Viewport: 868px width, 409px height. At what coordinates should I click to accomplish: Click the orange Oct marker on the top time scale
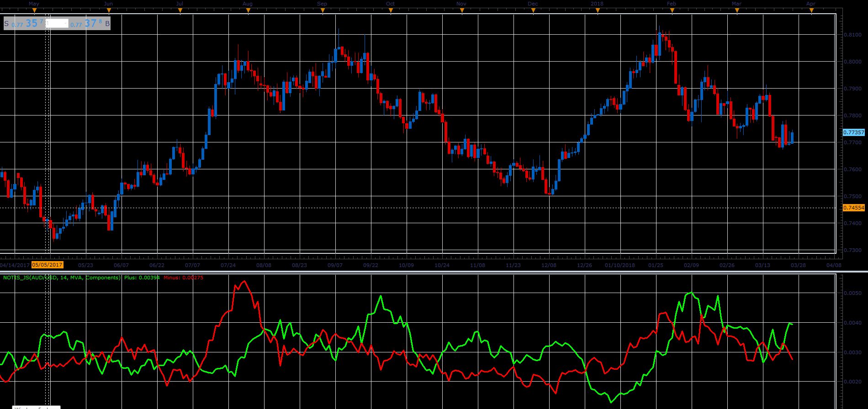click(x=391, y=10)
